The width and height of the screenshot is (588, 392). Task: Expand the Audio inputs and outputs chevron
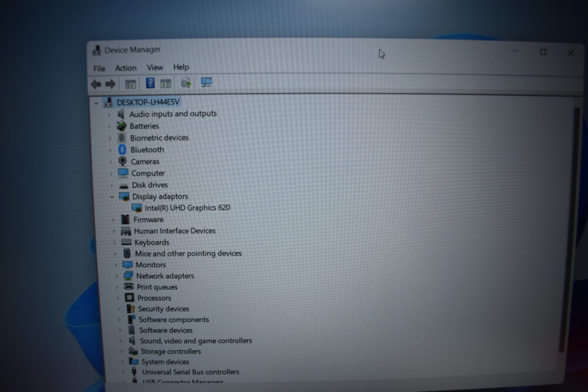[x=109, y=115]
